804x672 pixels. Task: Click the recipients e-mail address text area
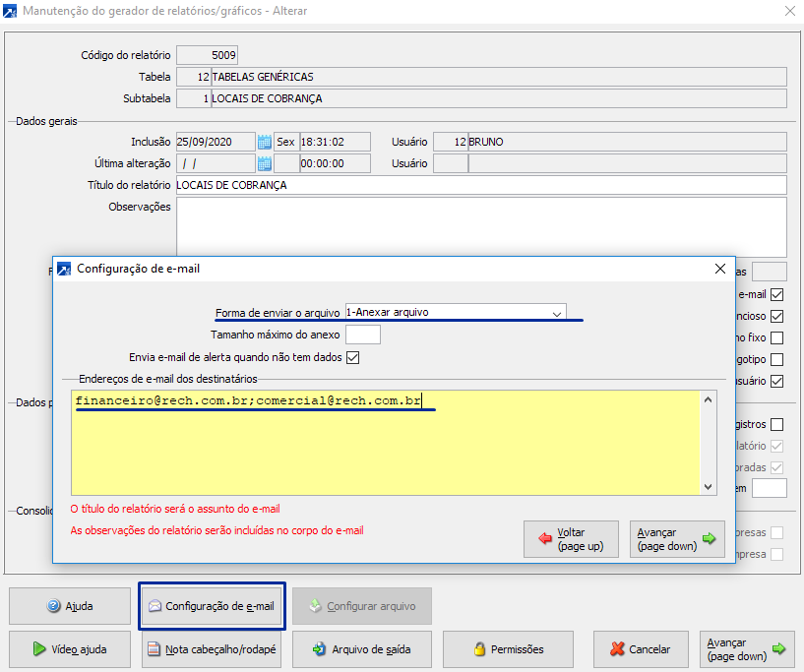point(384,443)
